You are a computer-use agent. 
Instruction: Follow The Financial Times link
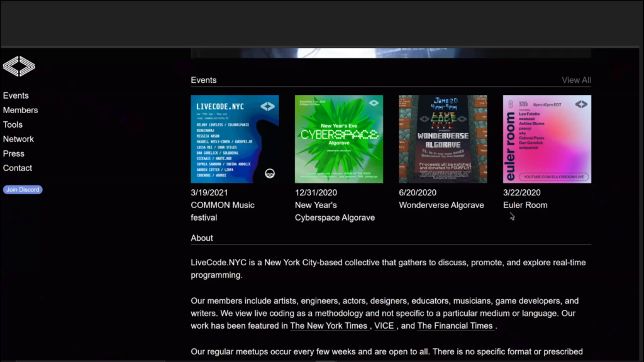click(455, 326)
